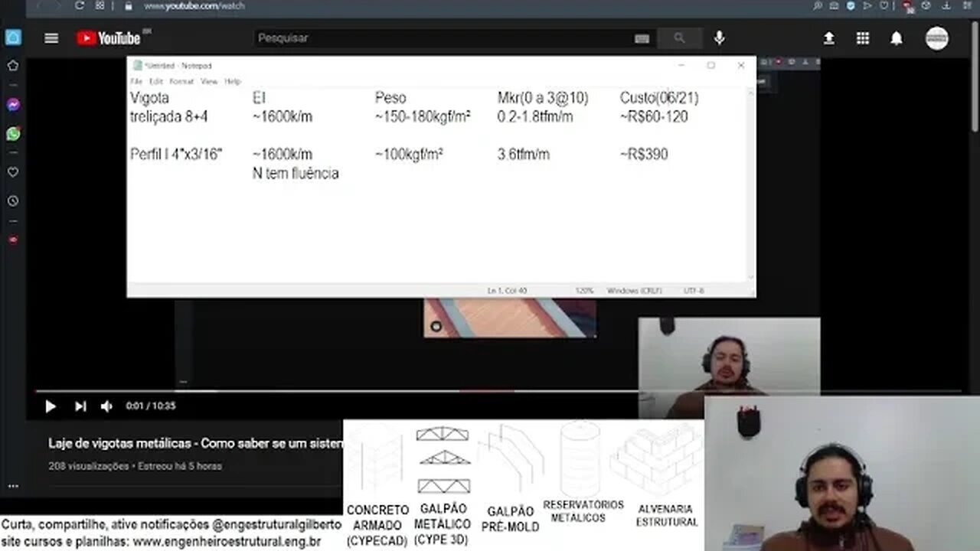Click the site padlock security icon

[x=128, y=5]
